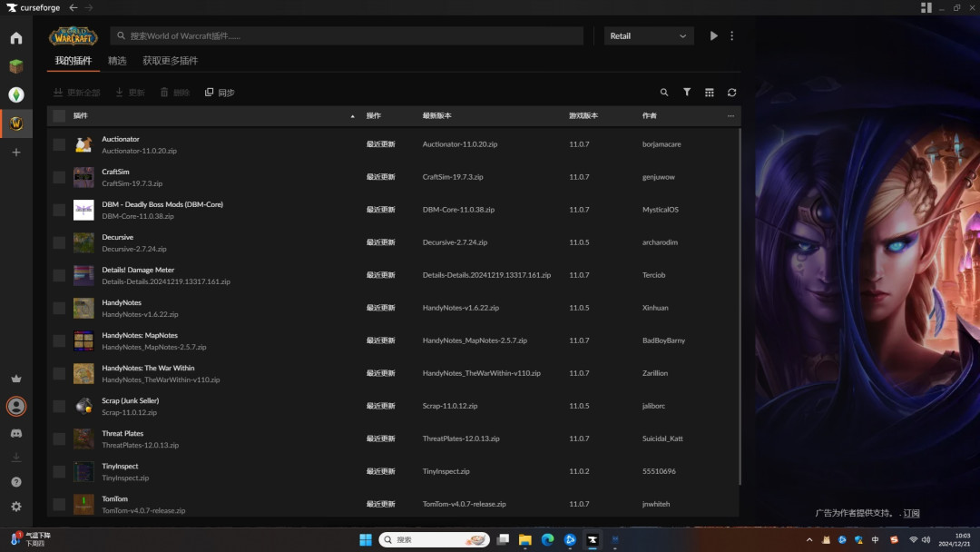Screen dimensions: 980x552
Task: Open the crown premium icon in sidebar
Action: tap(16, 379)
